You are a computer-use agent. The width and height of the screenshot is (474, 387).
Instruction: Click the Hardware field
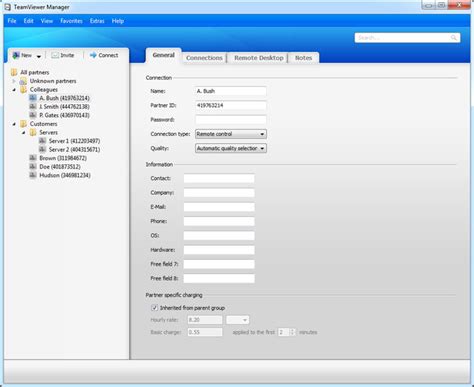219,250
